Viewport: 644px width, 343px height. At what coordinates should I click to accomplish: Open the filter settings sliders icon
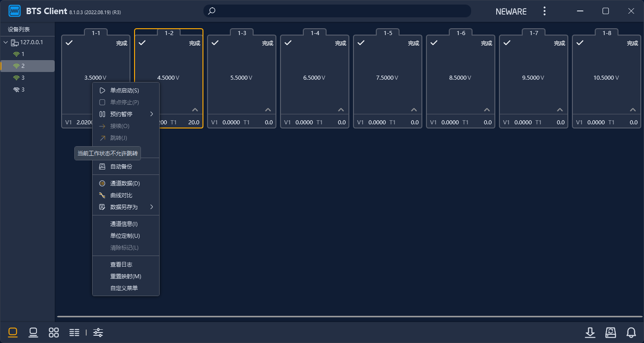(x=98, y=333)
